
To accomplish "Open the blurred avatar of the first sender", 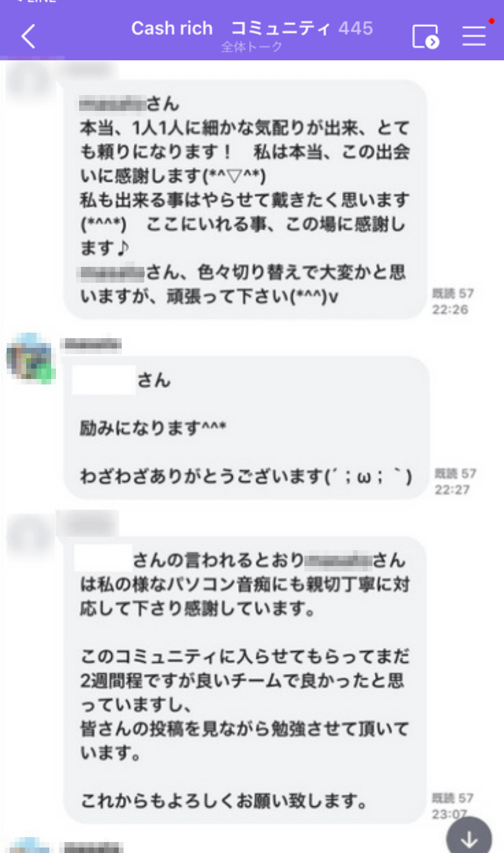I will coord(30,82).
